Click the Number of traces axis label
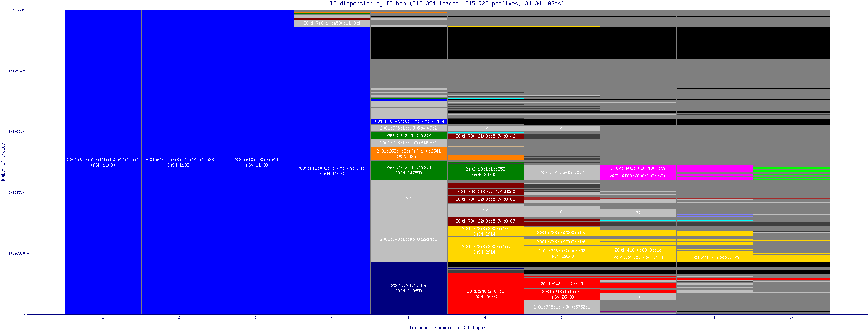Image resolution: width=868 pixels, height=330 pixels. click(x=3, y=163)
